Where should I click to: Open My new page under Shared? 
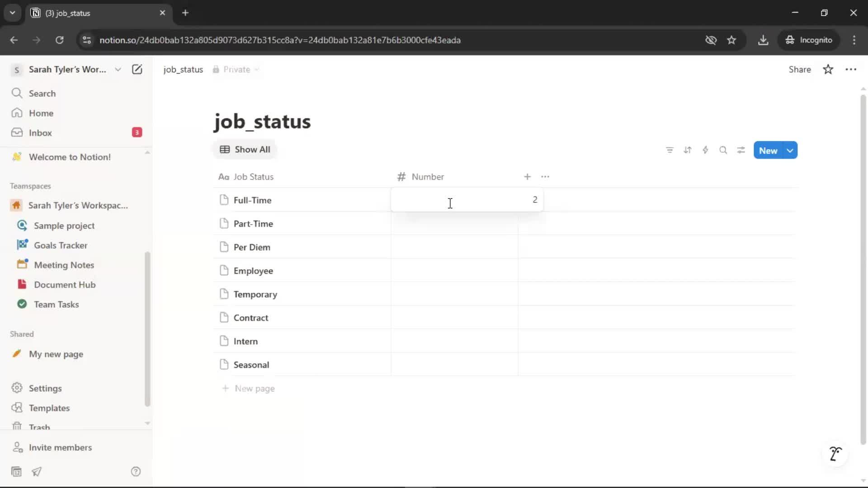(x=56, y=354)
